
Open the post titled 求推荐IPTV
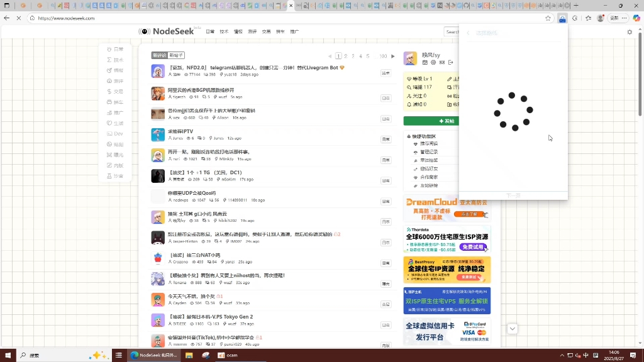pyautogui.click(x=180, y=131)
